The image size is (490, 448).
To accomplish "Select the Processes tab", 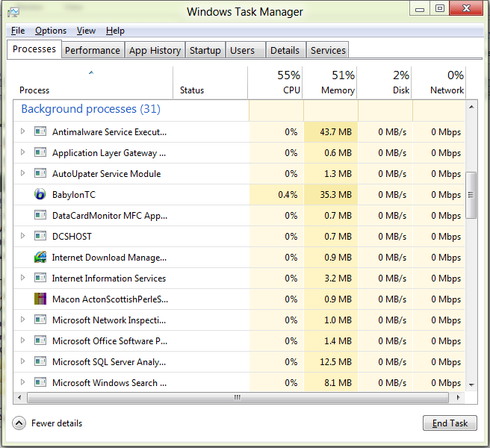I will 34,49.
